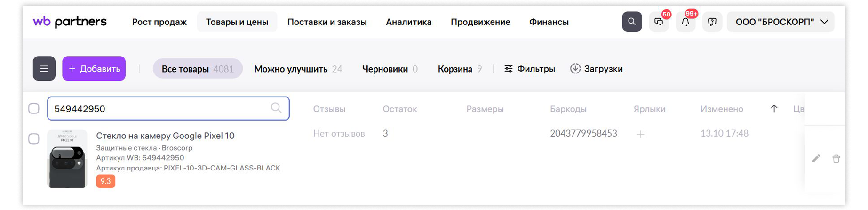Click the sort arrow next to Изменено
The image size is (868, 210).
point(774,109)
